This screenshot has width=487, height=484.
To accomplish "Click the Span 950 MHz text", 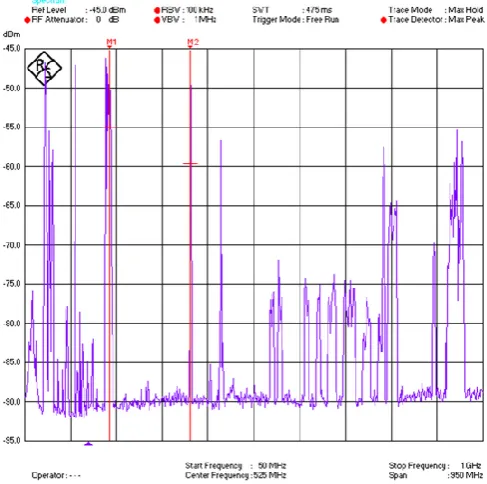I will 436,475.
